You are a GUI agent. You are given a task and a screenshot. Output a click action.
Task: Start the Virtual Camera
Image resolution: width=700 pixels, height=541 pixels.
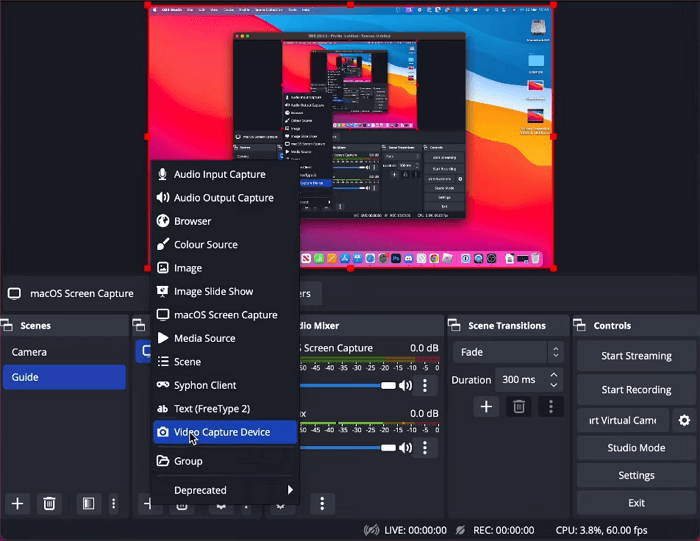tap(623, 420)
